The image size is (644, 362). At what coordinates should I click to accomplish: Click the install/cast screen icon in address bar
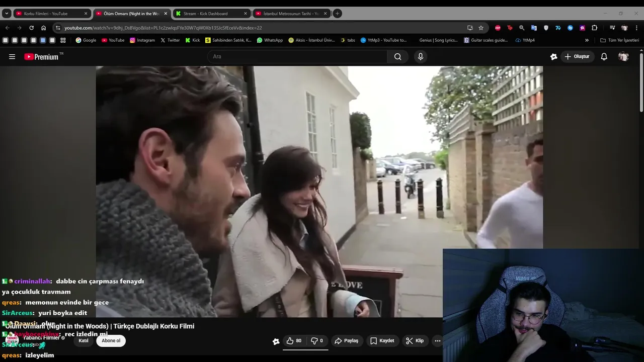coord(470,28)
